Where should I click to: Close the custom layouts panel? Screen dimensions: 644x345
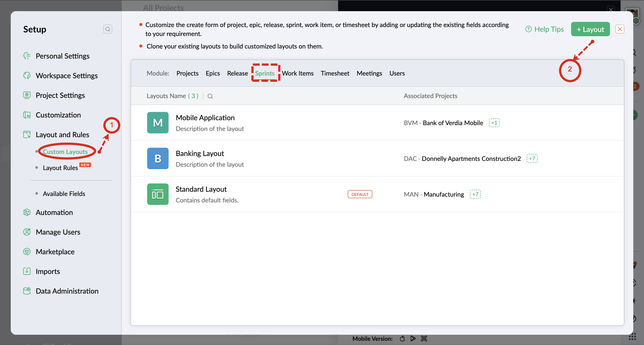point(620,29)
